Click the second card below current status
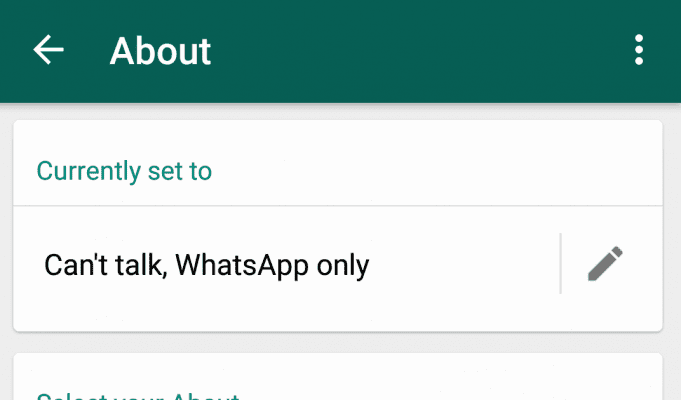 [x=338, y=377]
